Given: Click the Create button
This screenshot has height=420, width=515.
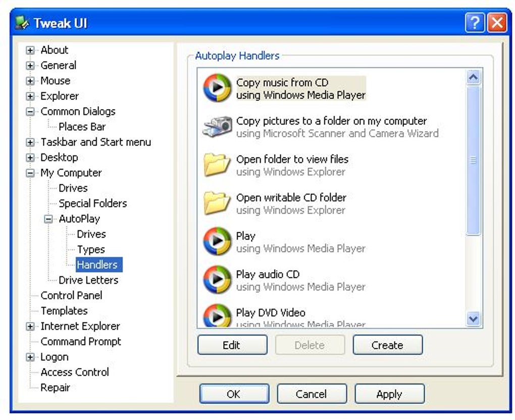Looking at the screenshot, I should pos(388,345).
